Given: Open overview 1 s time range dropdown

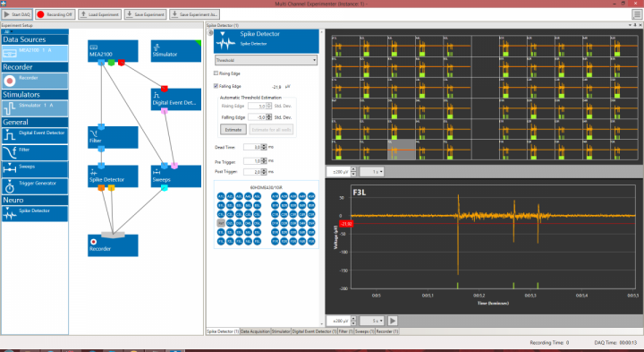Looking at the screenshot, I should pos(372,172).
